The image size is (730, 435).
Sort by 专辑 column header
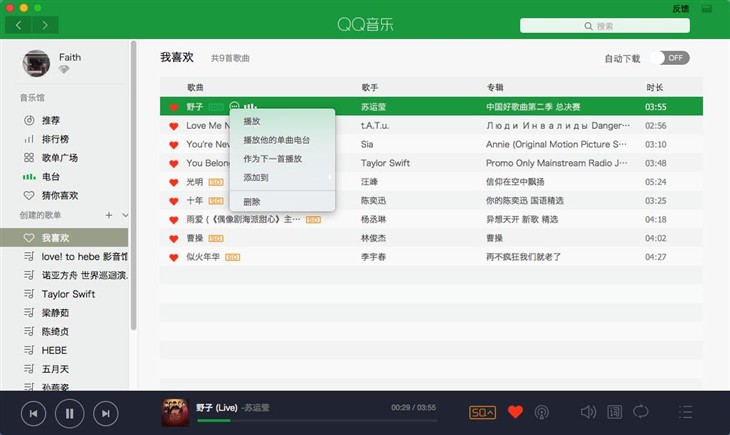(495, 87)
